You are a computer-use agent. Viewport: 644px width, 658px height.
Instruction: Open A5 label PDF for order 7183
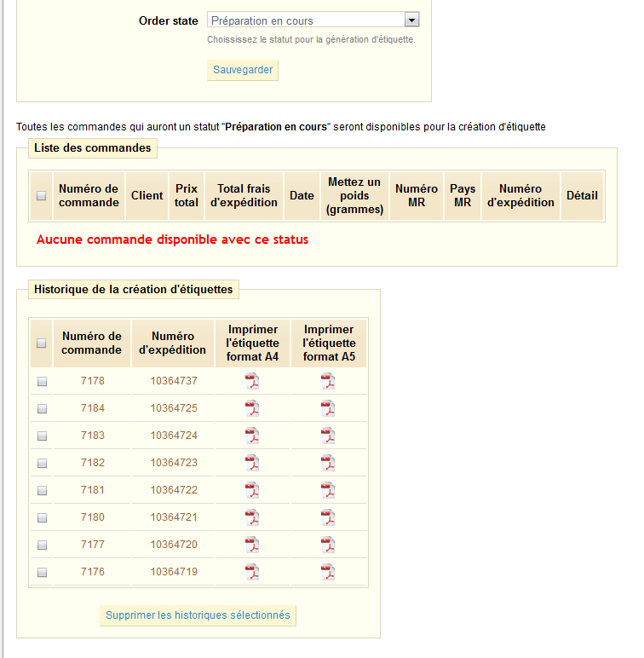(x=328, y=436)
